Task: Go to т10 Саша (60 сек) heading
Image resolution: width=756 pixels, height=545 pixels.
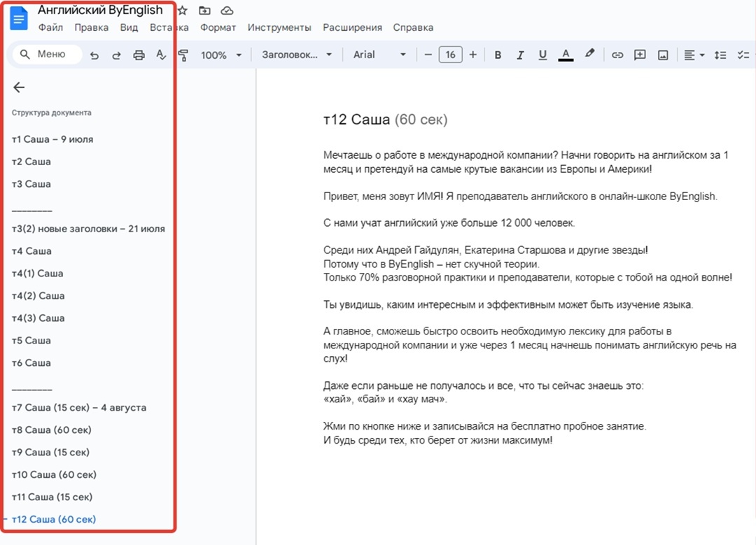Action: click(x=54, y=474)
